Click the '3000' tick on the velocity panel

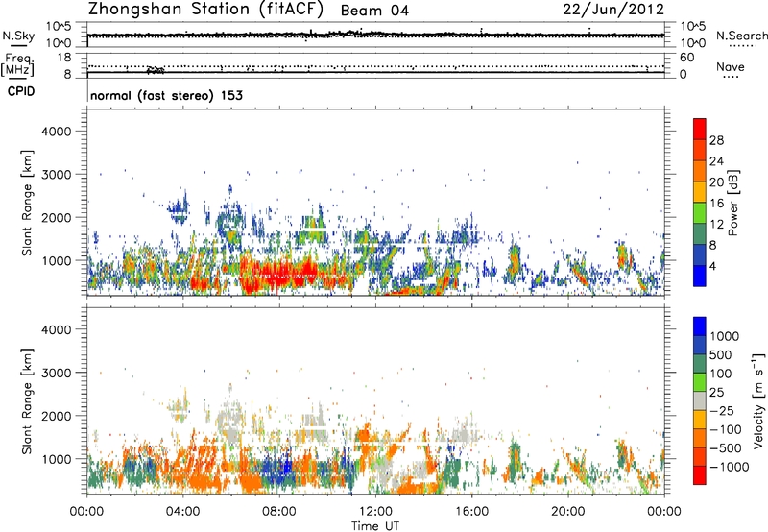coord(57,373)
